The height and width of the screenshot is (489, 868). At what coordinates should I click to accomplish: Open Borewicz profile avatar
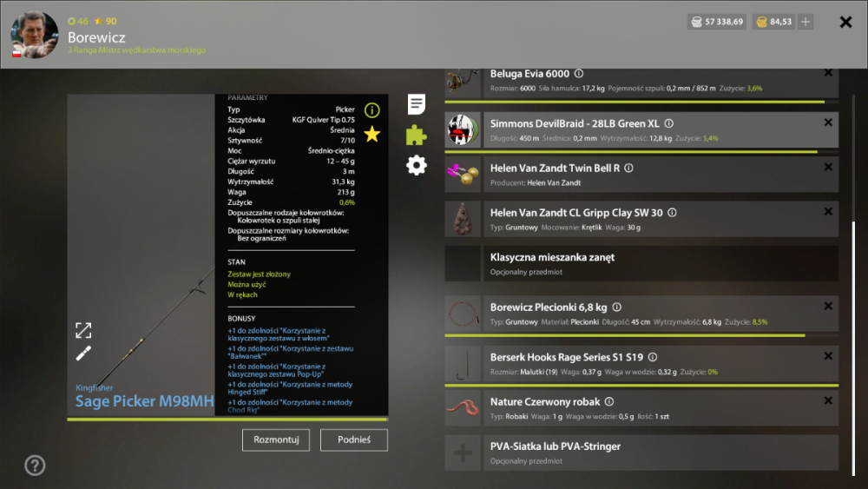coord(35,35)
